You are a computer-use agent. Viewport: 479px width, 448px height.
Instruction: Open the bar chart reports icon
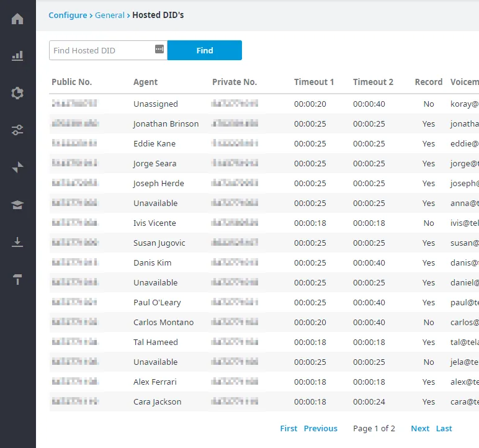point(17,56)
